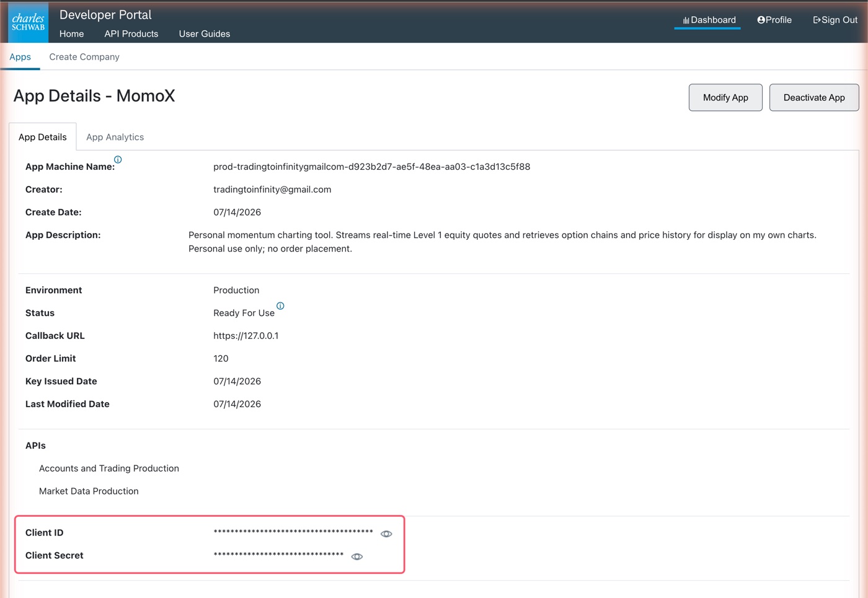This screenshot has width=868, height=598.
Task: Click the App Description text
Action: (502, 242)
